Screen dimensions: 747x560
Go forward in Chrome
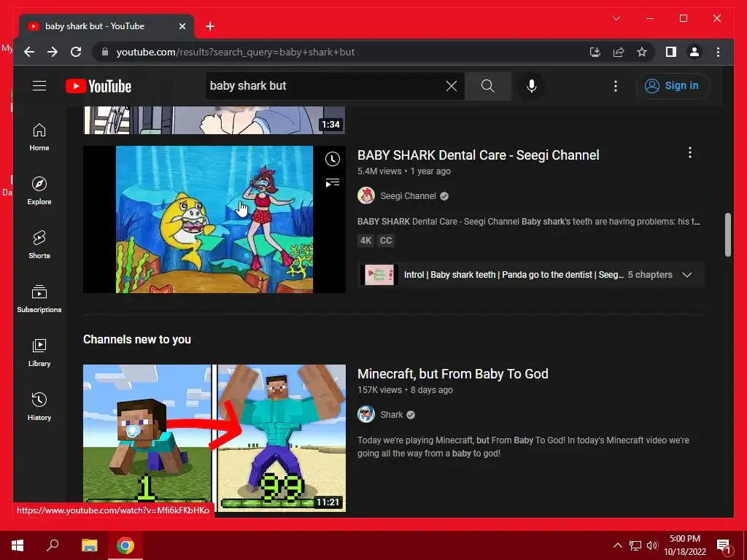(53, 52)
